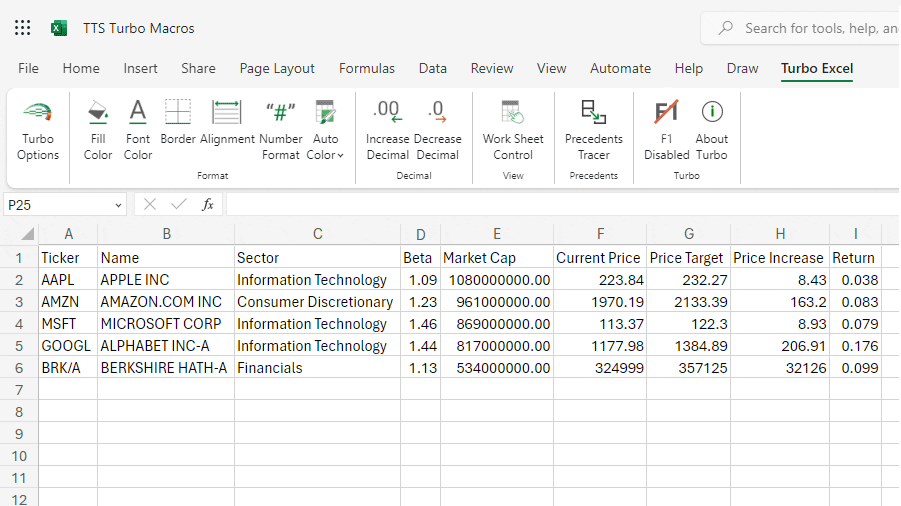Expand the Name Box dropdown arrow
Image resolution: width=901 pixels, height=506 pixels.
click(118, 205)
